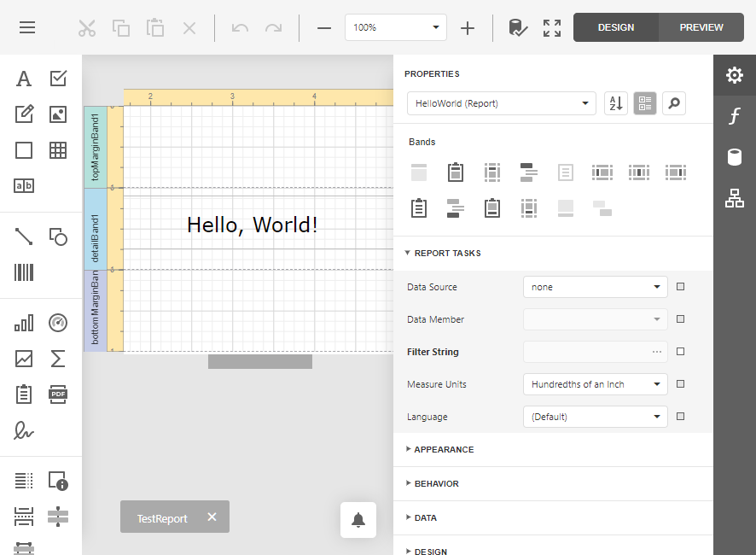Screen dimensions: 756x555
Task: Open the hamburger main menu
Action: point(27,27)
